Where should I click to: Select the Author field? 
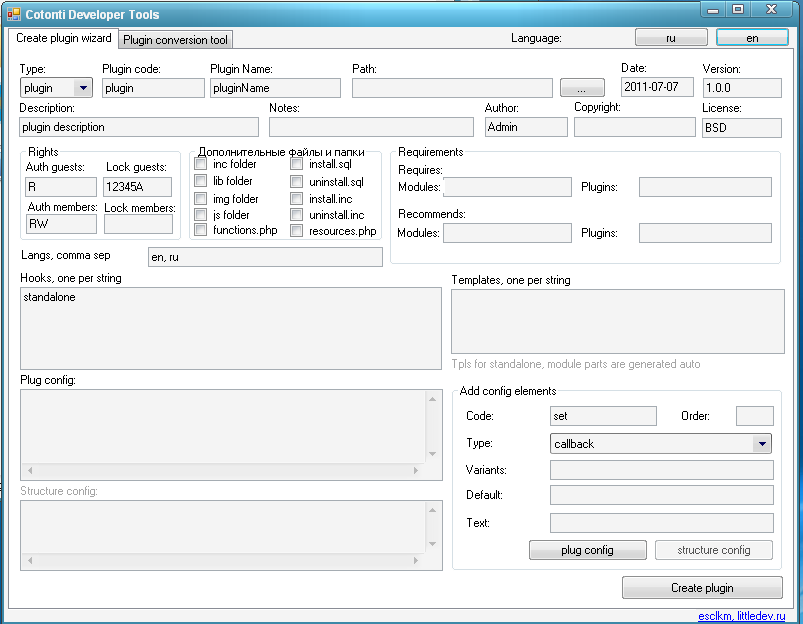[x=526, y=127]
